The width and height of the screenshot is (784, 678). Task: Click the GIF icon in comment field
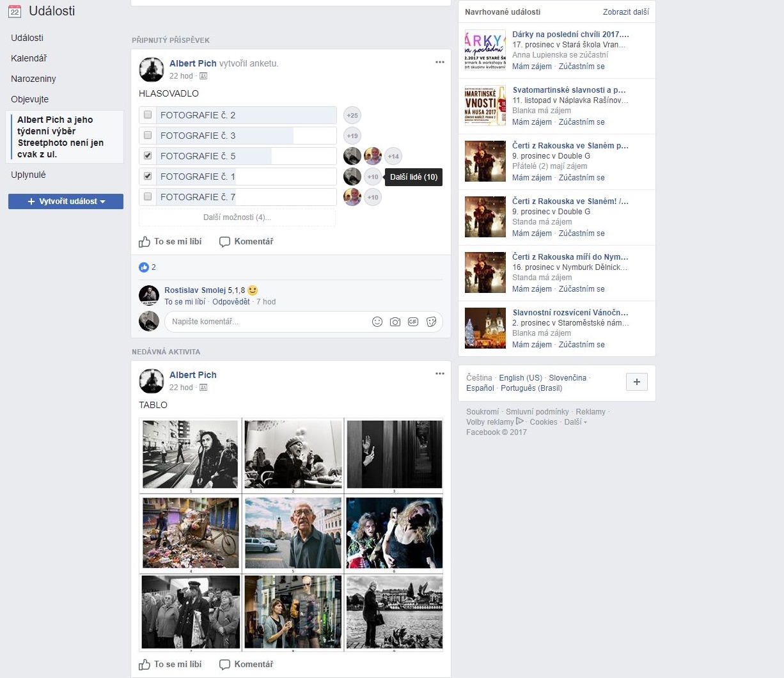[413, 322]
